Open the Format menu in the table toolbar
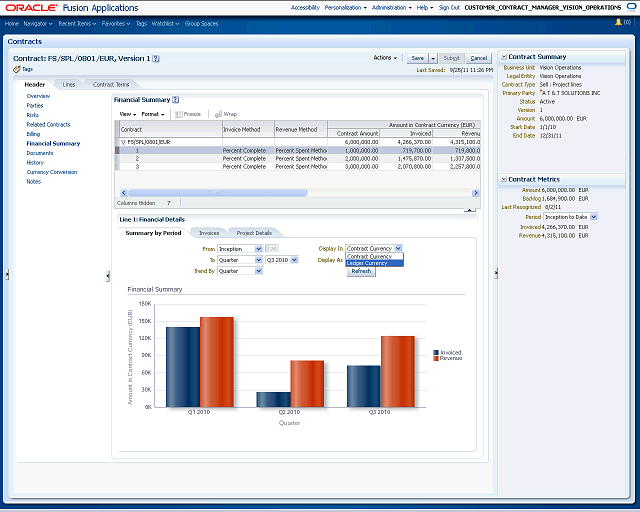 (x=153, y=114)
